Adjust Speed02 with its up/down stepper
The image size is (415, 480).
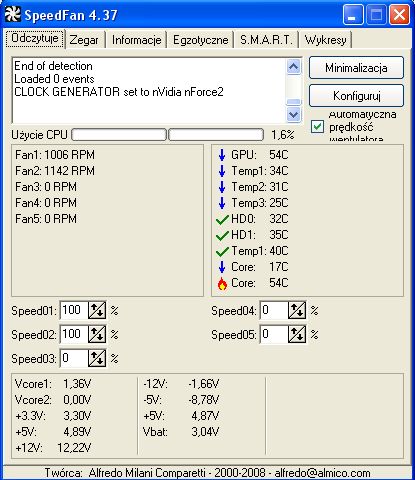(97, 334)
